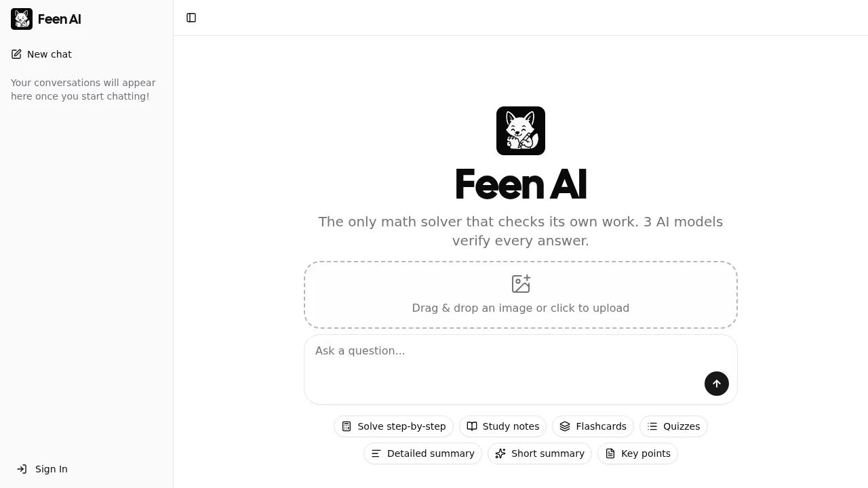The height and width of the screenshot is (488, 868).
Task: Select the Solve step-by-step option
Action: click(394, 426)
